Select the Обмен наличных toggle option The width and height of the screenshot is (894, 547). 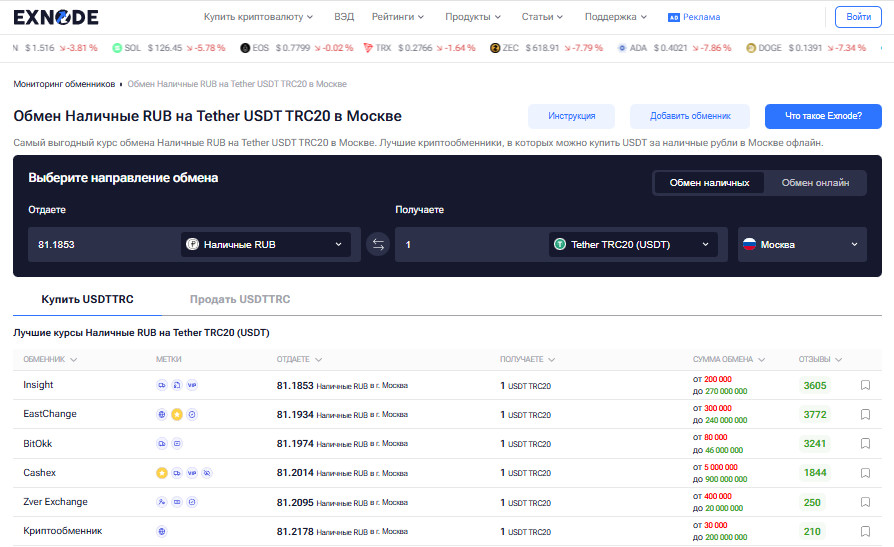pyautogui.click(x=709, y=183)
